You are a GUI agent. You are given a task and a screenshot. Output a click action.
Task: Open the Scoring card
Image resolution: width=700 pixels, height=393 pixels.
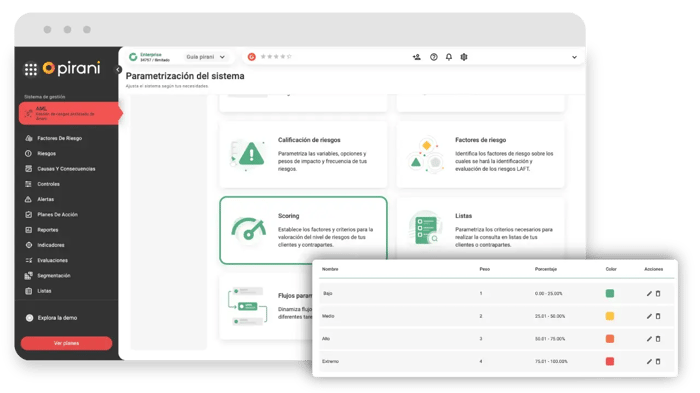point(303,230)
